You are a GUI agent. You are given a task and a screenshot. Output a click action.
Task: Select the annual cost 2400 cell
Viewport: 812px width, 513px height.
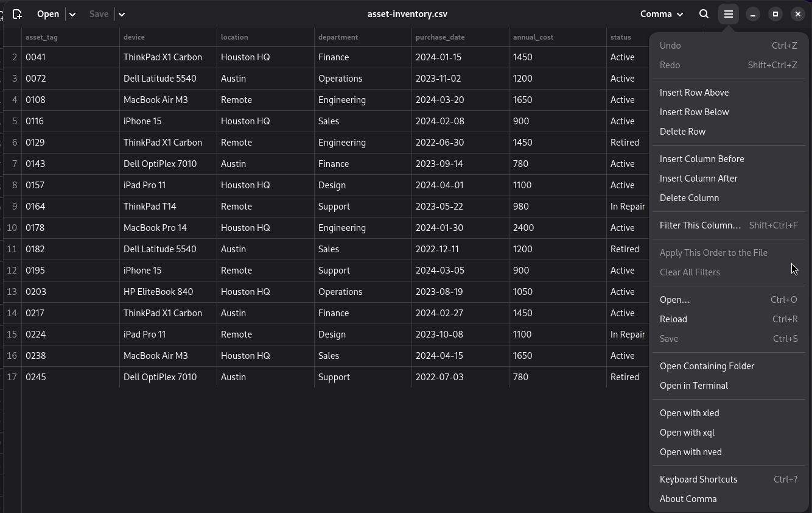[x=558, y=228]
